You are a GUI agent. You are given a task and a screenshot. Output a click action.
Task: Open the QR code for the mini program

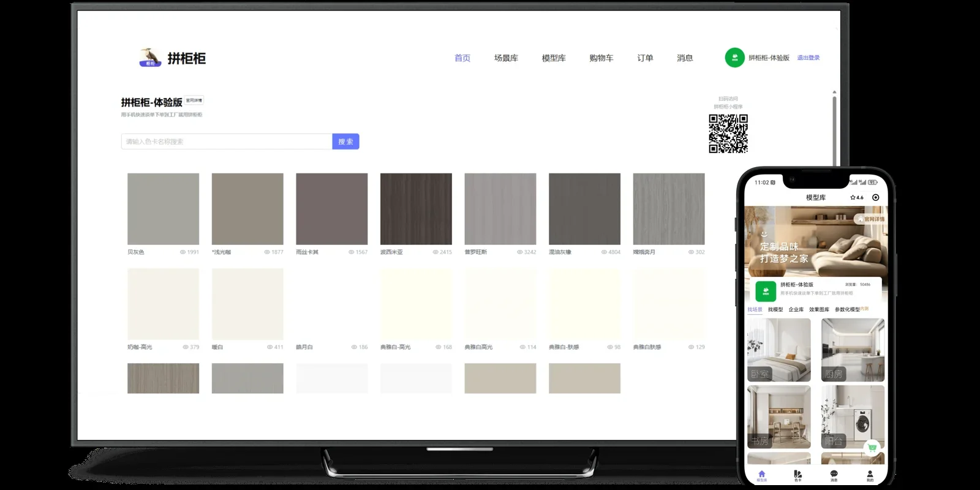point(728,134)
